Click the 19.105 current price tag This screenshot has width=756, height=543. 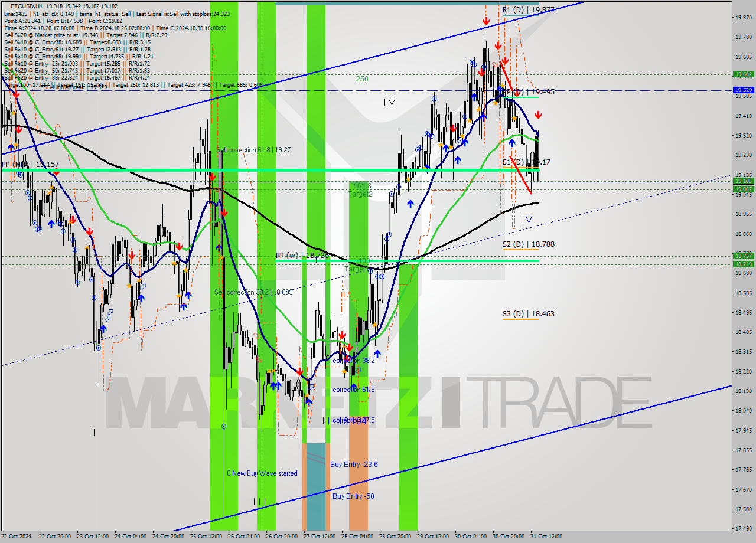[743, 181]
